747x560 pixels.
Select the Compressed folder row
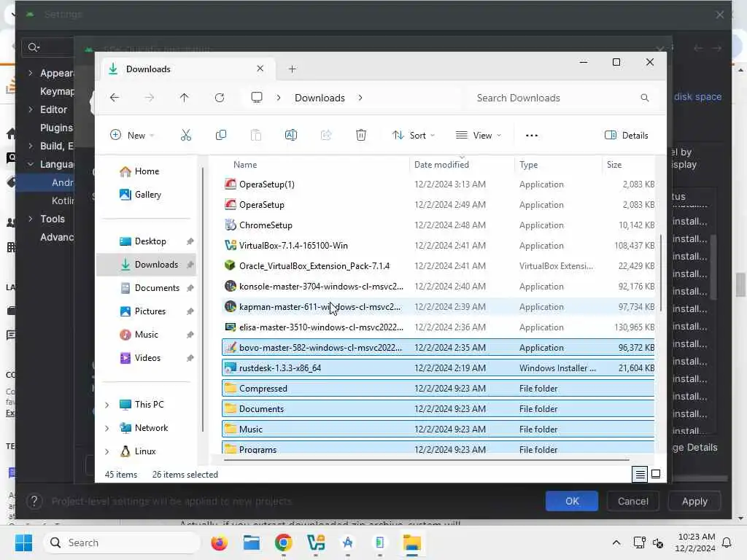click(438, 389)
